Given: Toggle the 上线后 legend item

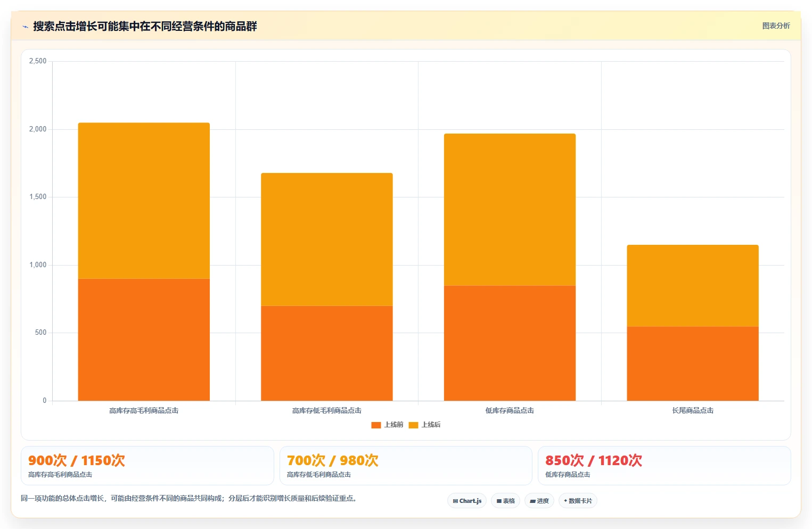Looking at the screenshot, I should pyautogui.click(x=424, y=425).
